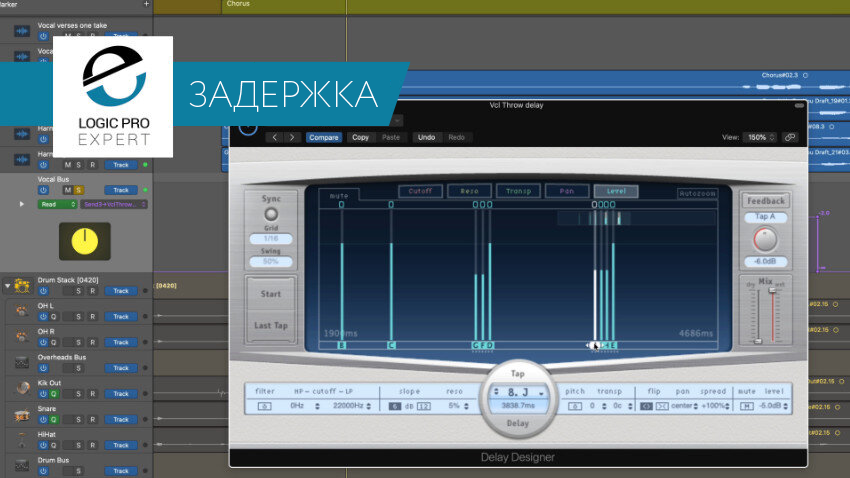The height and width of the screenshot is (478, 850).
Task: Click the OH R track icon
Action: [22, 337]
